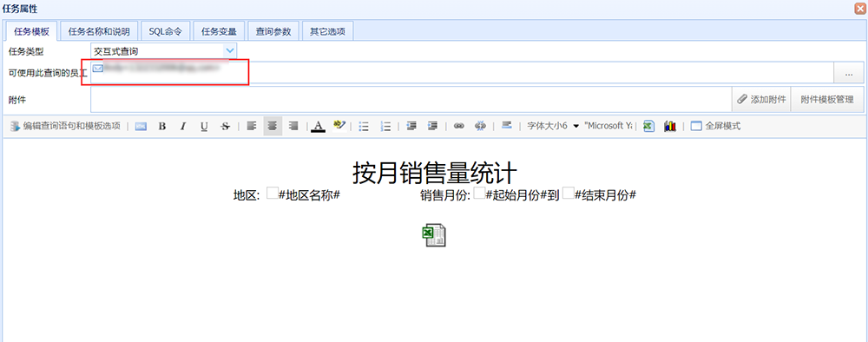
Task: Click the 添加附件 button
Action: pyautogui.click(x=762, y=100)
